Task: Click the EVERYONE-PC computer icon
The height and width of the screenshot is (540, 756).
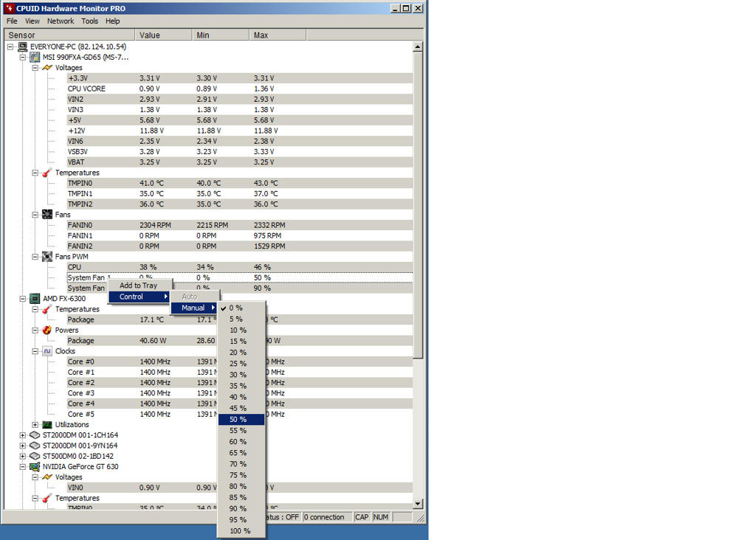Action: click(x=23, y=46)
